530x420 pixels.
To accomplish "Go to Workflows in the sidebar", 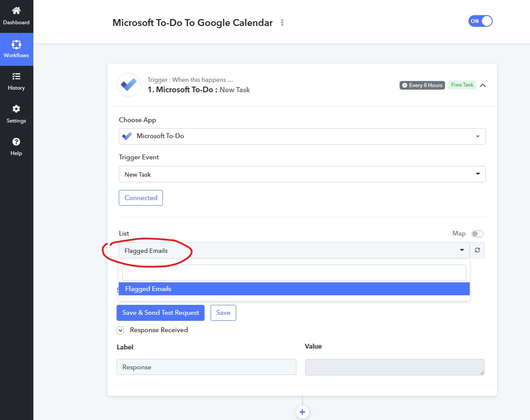I will click(x=16, y=49).
